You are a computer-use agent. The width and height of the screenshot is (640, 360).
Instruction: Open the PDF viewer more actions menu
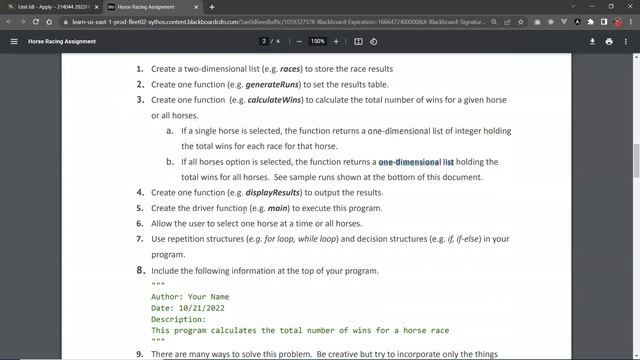pyautogui.click(x=626, y=41)
